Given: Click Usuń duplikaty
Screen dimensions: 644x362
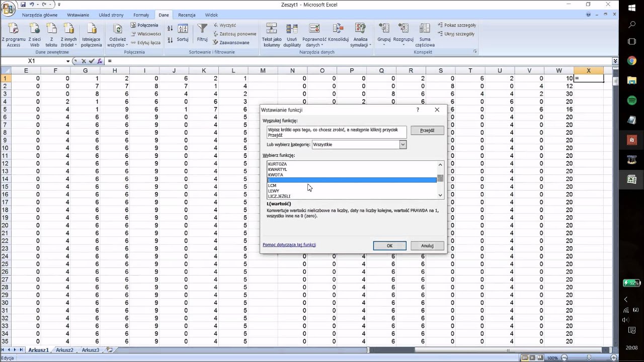Looking at the screenshot, I should [292, 35].
